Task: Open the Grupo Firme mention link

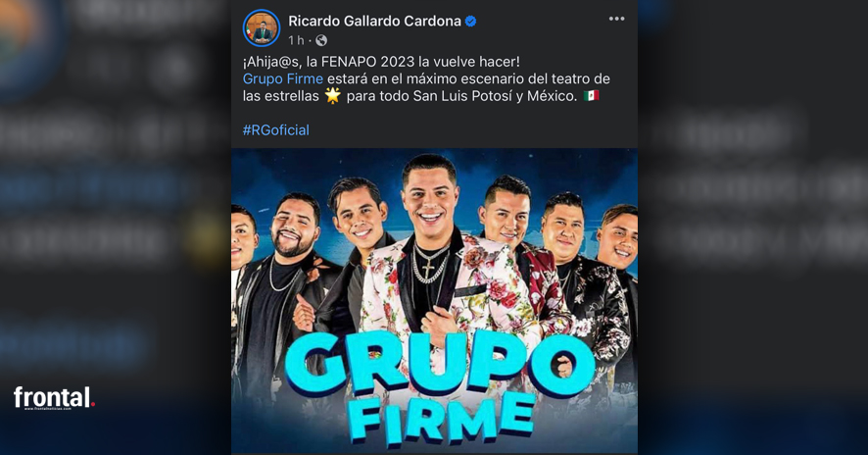Action: [283, 78]
